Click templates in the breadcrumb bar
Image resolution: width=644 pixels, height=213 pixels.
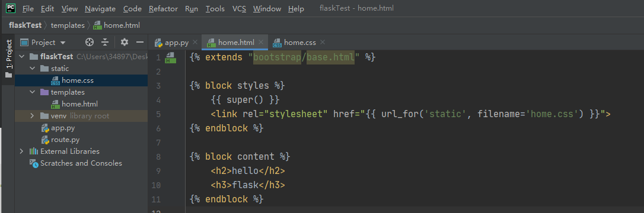tap(68, 25)
